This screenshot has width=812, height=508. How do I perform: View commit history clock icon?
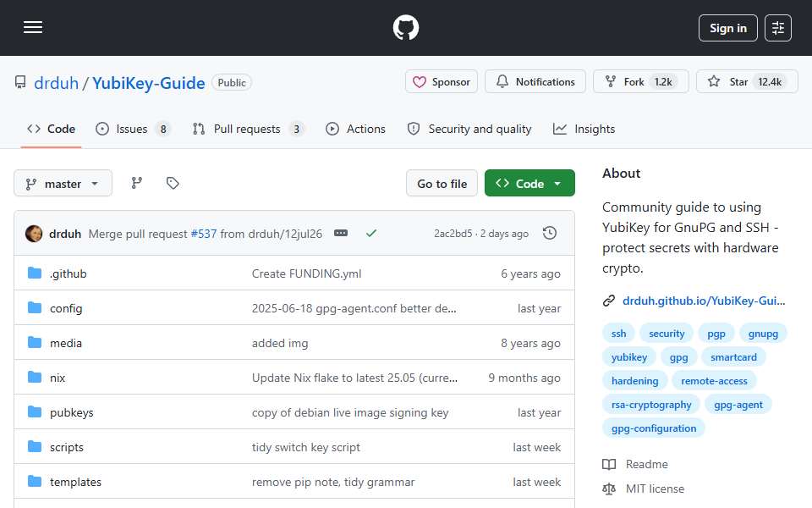click(550, 234)
